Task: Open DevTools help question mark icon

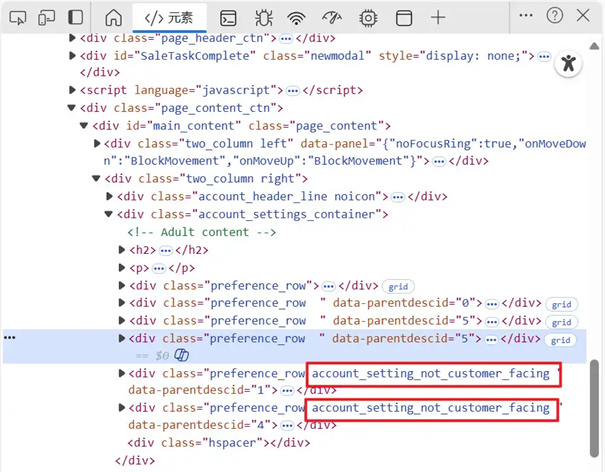Action: (554, 15)
